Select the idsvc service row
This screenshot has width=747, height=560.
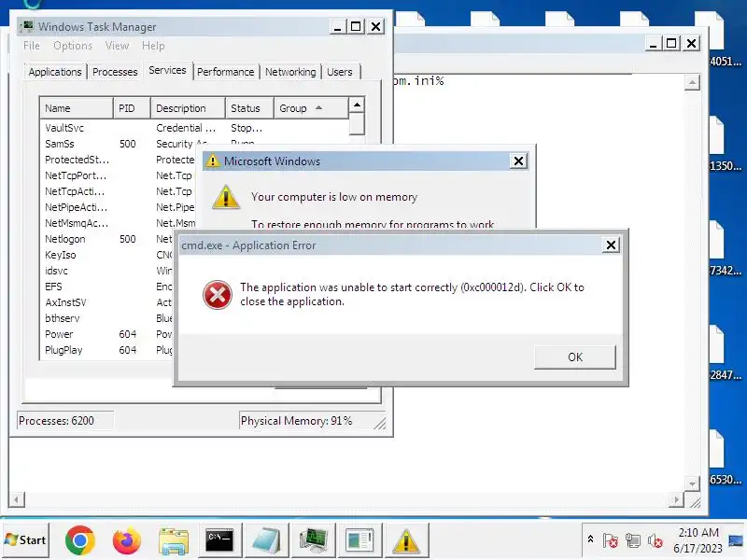(106, 271)
